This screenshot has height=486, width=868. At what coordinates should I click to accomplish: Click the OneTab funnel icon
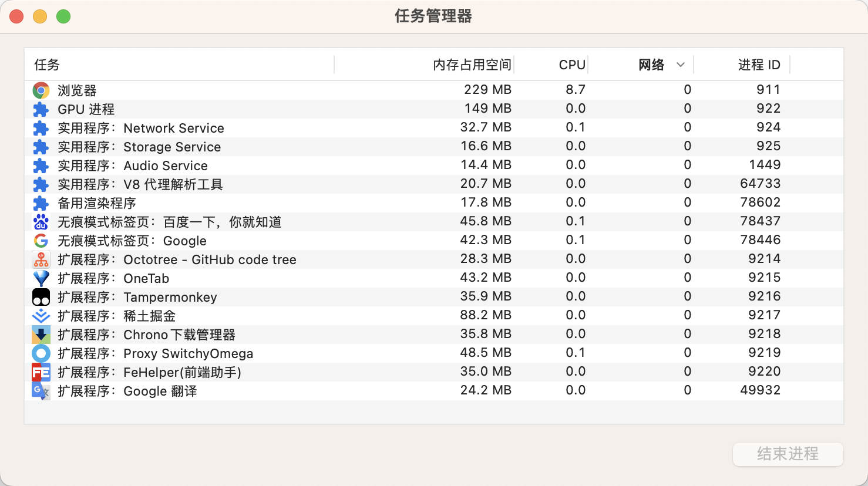pos(41,278)
